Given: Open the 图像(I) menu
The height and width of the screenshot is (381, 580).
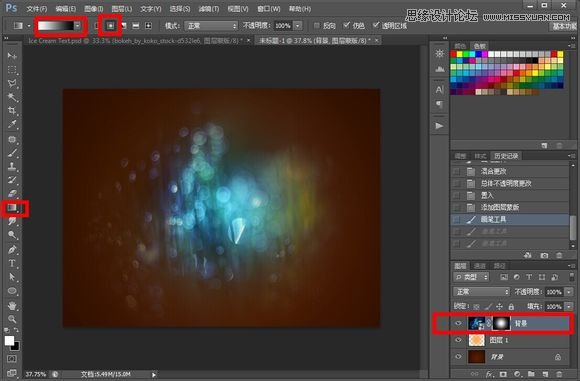Looking at the screenshot, I should pyautogui.click(x=94, y=9).
